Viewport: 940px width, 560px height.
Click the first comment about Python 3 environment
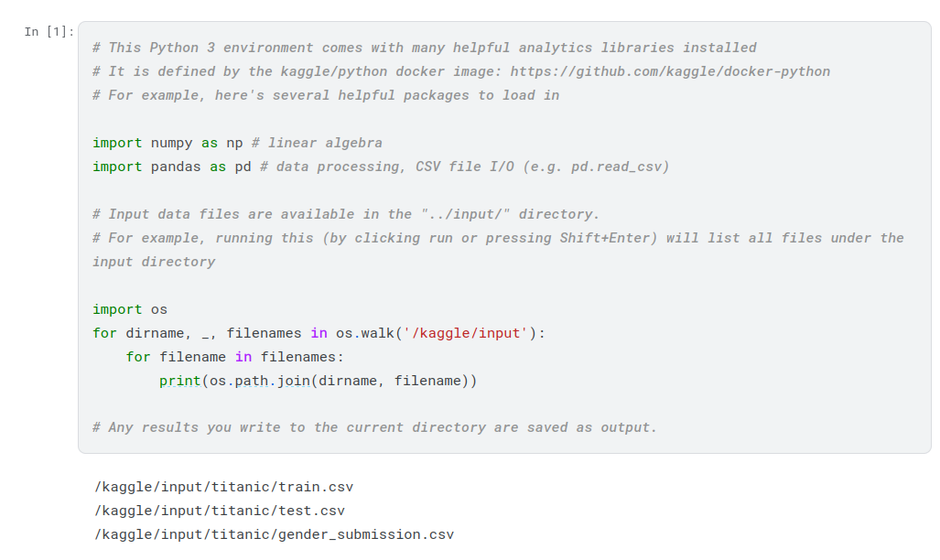[x=425, y=48]
